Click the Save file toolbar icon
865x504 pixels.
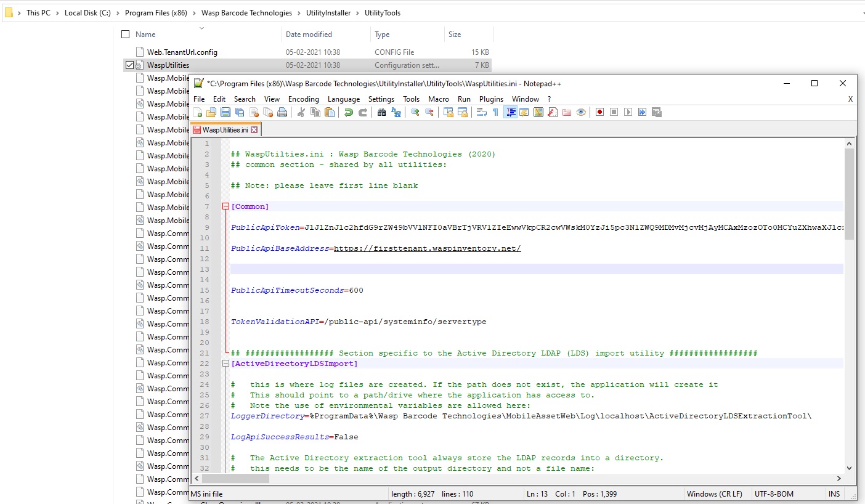click(225, 112)
